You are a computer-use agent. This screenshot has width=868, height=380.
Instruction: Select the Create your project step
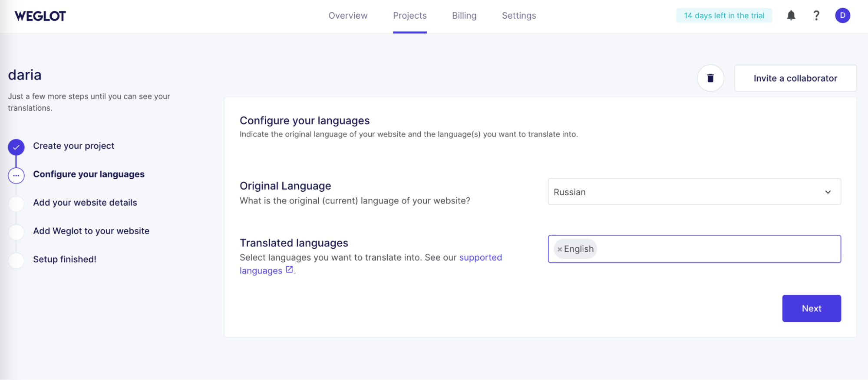(x=73, y=146)
